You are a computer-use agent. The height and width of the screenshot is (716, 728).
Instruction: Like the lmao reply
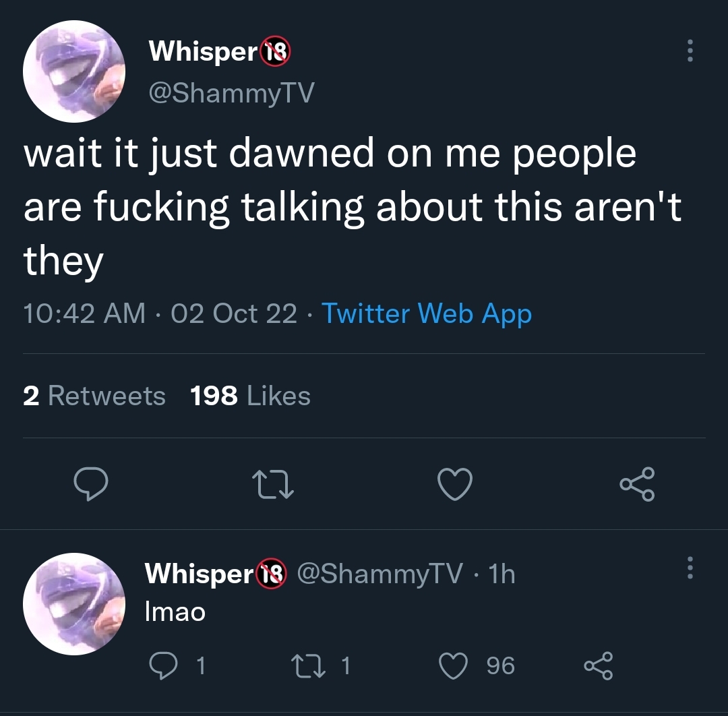click(453, 666)
